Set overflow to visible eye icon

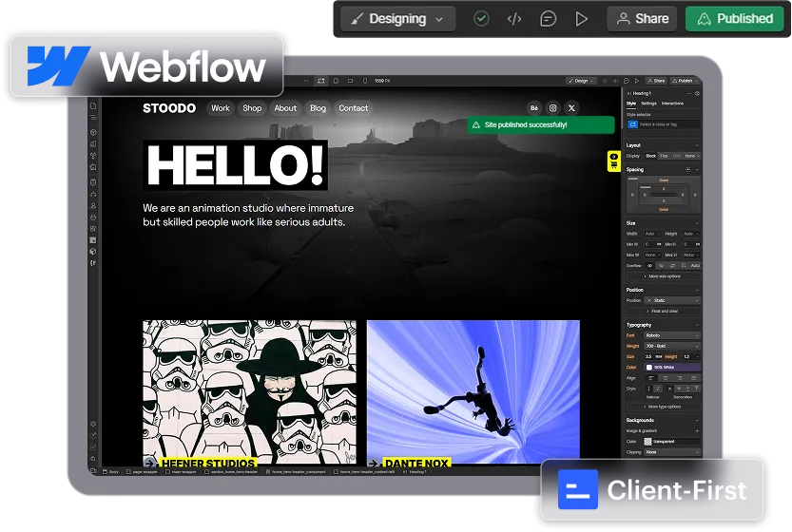(650, 265)
